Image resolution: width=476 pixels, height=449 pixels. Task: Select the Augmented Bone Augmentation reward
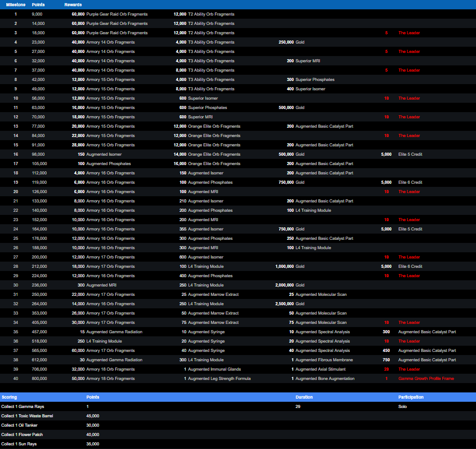coord(325,379)
